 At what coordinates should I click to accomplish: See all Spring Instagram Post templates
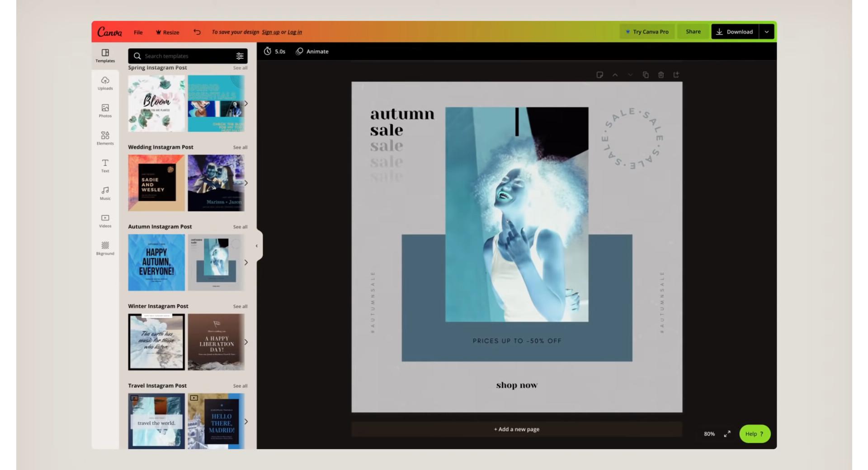tap(240, 68)
